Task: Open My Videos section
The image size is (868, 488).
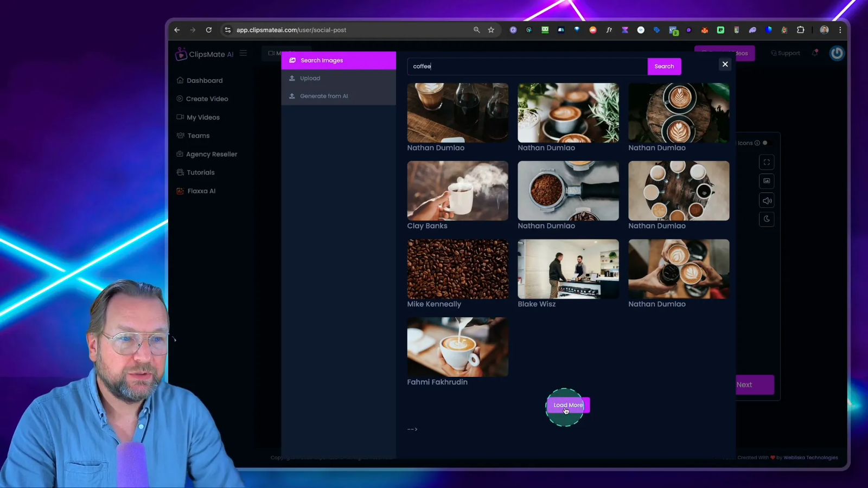Action: [203, 117]
